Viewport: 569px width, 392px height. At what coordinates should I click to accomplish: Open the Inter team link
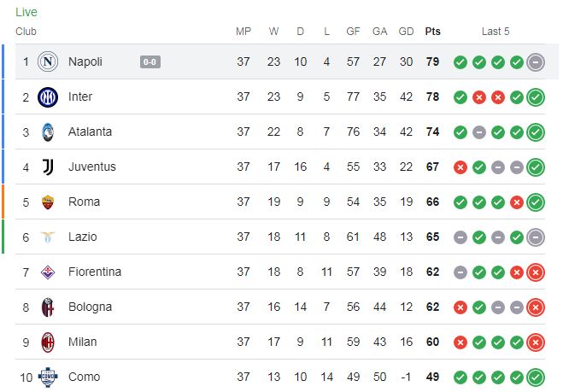tap(80, 97)
